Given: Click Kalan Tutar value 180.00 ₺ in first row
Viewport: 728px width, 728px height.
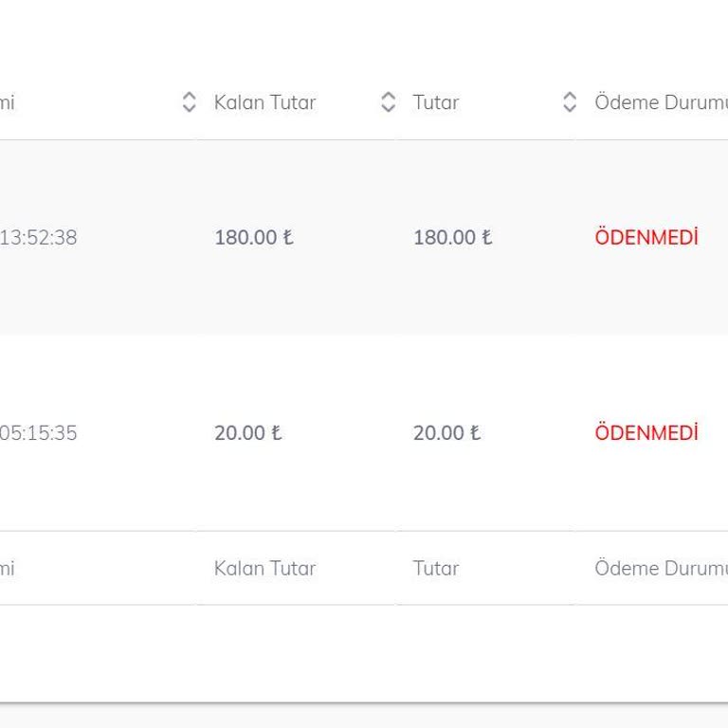Looking at the screenshot, I should click(254, 238).
